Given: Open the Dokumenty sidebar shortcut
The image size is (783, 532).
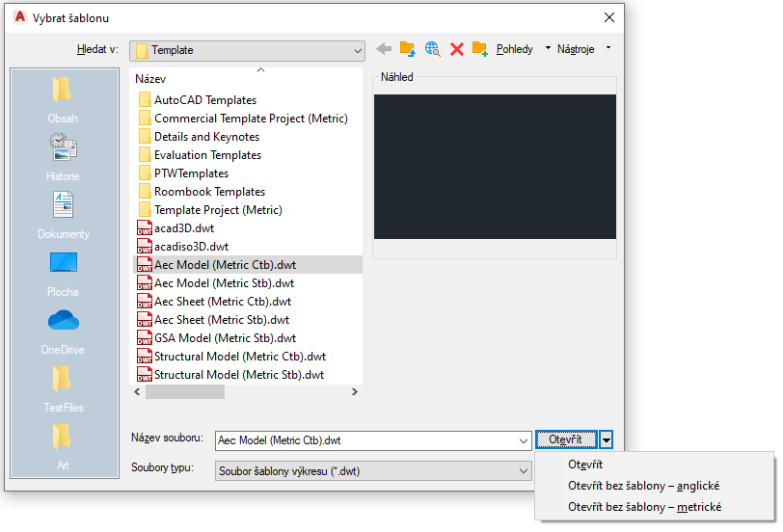Looking at the screenshot, I should point(63,215).
